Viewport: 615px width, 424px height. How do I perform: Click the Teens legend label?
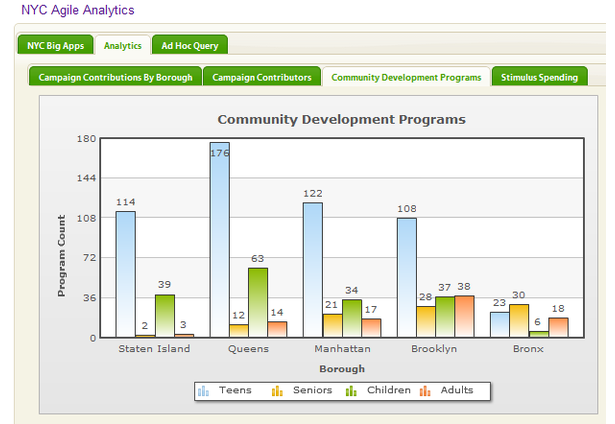pyautogui.click(x=235, y=390)
